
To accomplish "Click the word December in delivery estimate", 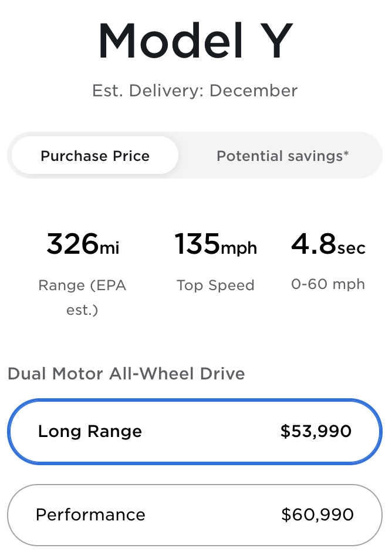I will [x=254, y=91].
